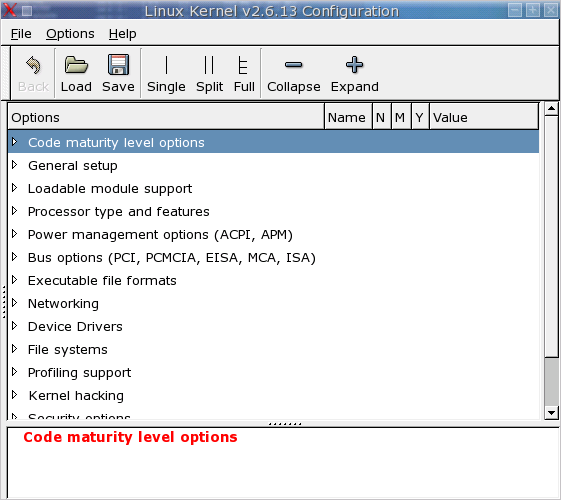Click the Y column header
This screenshot has height=500, width=561.
(420, 117)
